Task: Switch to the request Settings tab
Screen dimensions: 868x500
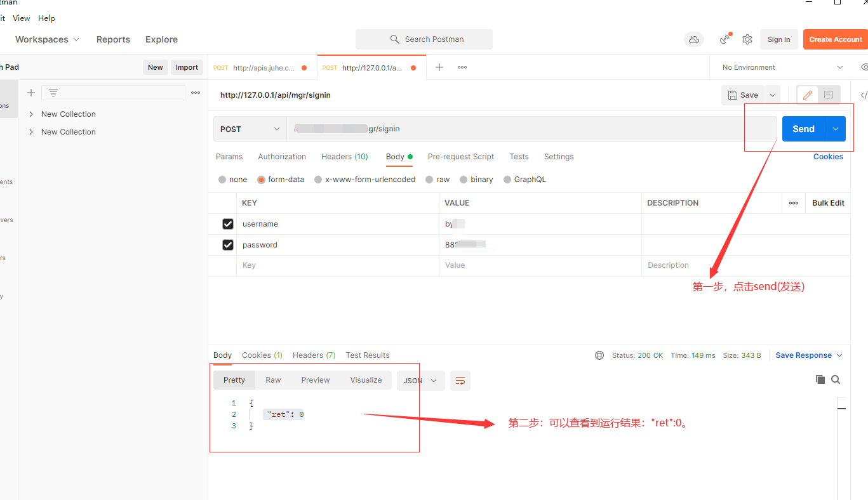Action: (559, 157)
